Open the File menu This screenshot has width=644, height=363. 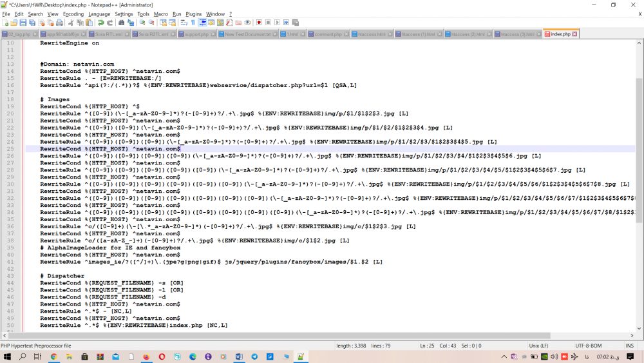click(x=6, y=14)
